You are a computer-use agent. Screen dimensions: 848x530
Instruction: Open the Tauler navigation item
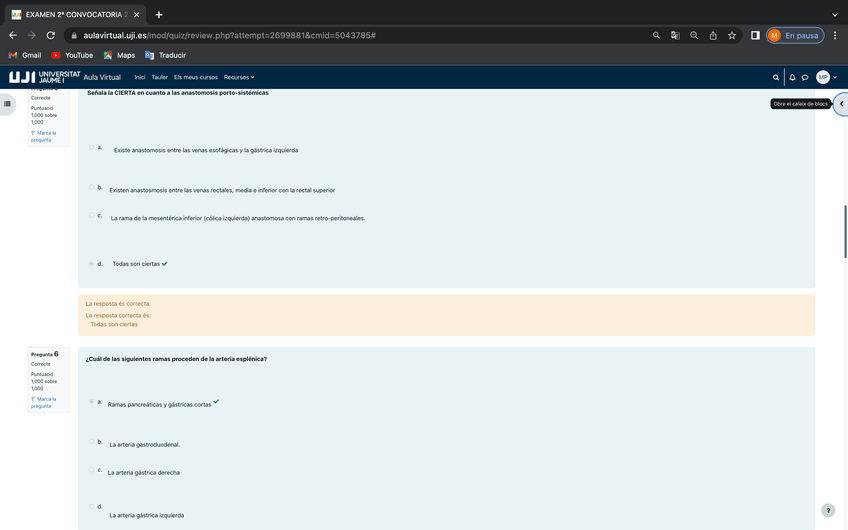point(159,77)
